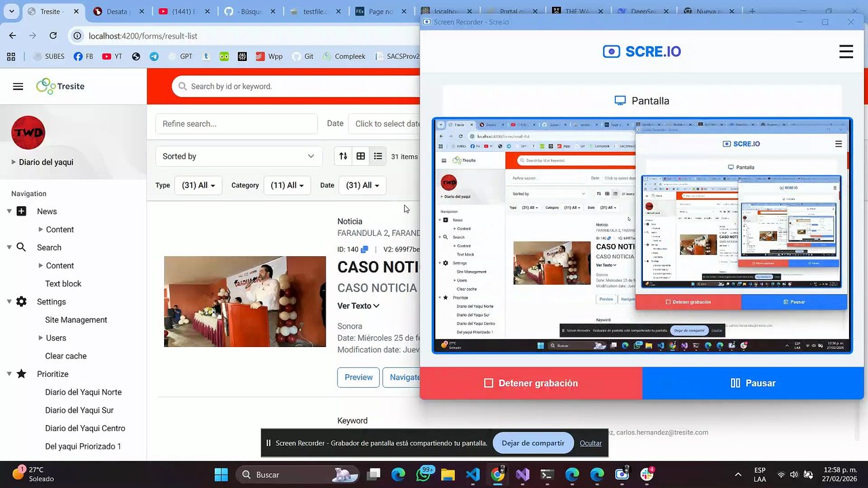Open the Sorted by dropdown
This screenshot has width=868, height=488.
239,156
